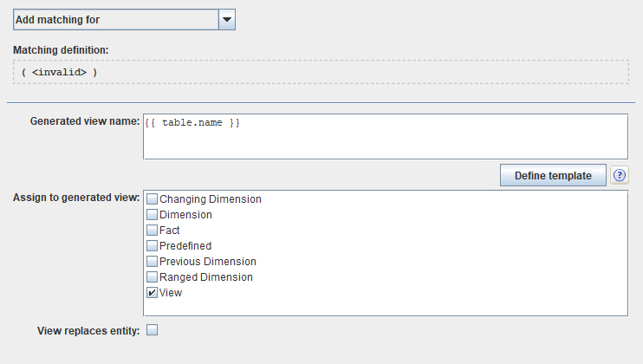
Task: Enable the Changing Dimension checkbox
Action: 153,199
